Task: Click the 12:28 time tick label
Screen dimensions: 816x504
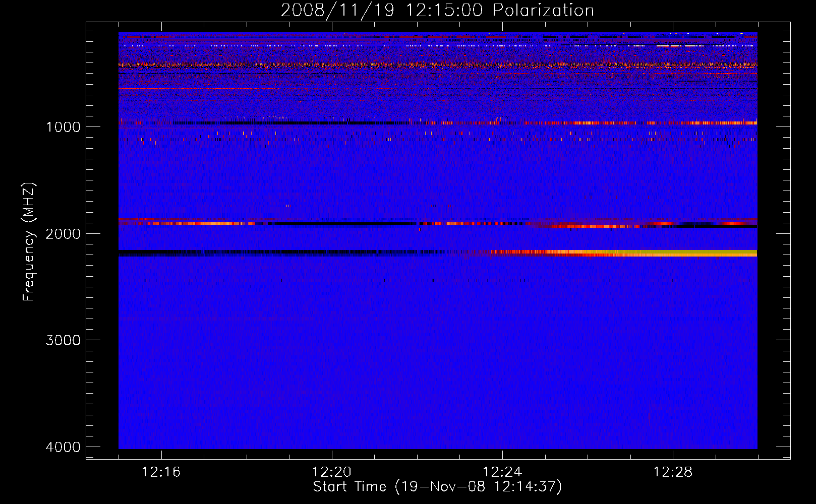Action: [x=673, y=472]
